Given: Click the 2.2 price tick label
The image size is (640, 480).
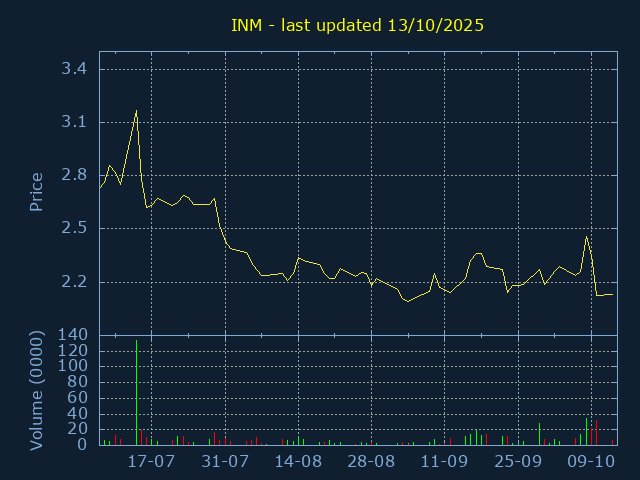Looking at the screenshot, I should pos(73,281).
